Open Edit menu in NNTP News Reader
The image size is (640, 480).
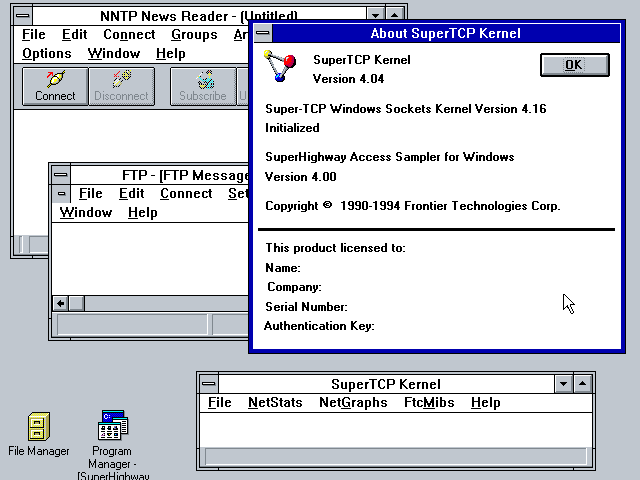pos(74,35)
